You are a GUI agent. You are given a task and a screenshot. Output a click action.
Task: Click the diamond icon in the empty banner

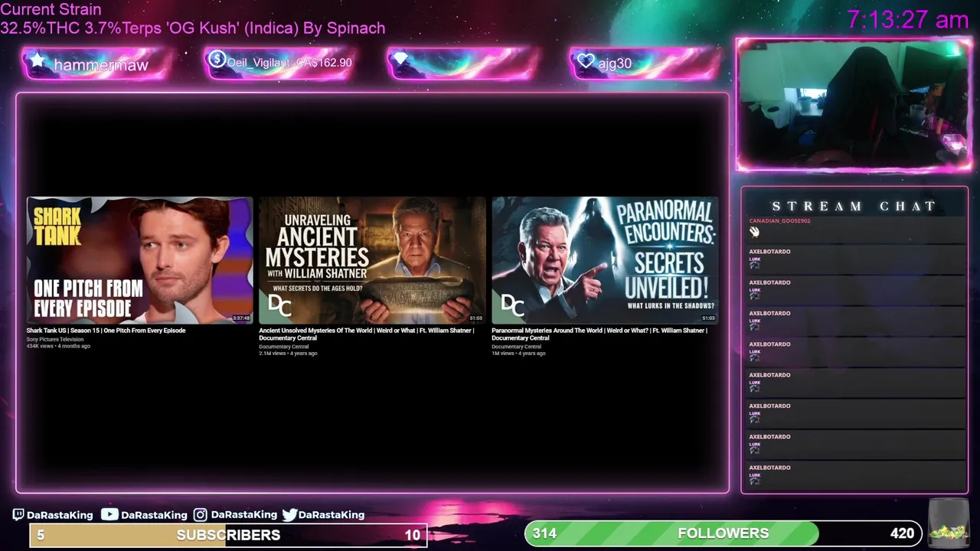coord(400,59)
